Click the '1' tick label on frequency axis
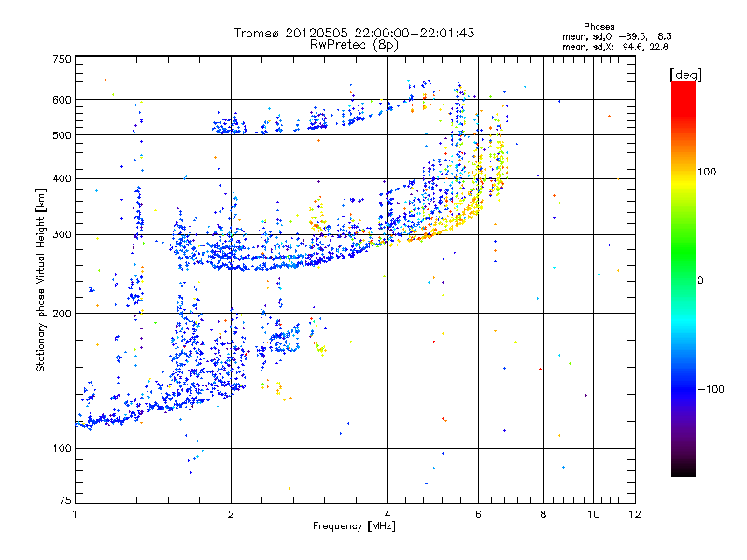 point(75,514)
